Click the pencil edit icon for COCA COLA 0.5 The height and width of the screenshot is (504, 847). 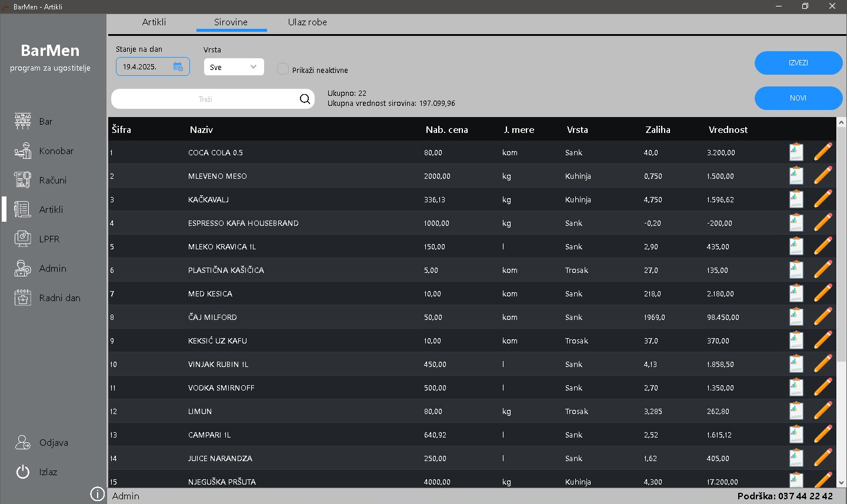point(823,152)
